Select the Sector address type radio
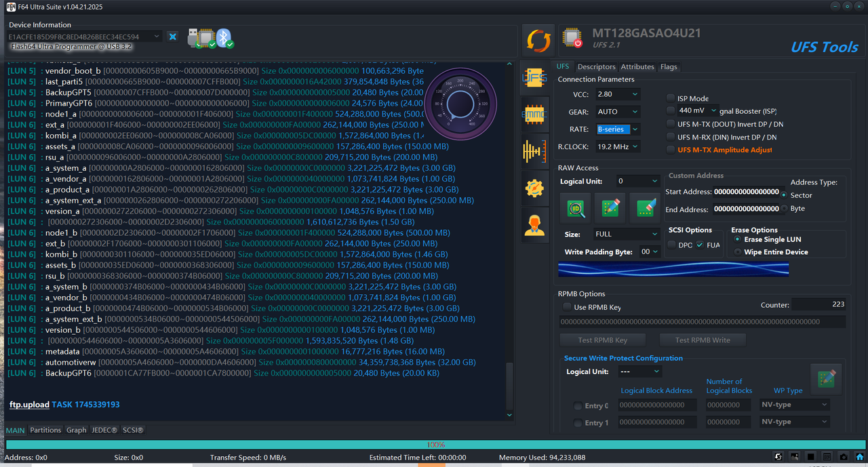This screenshot has width=868, height=467. pos(785,195)
